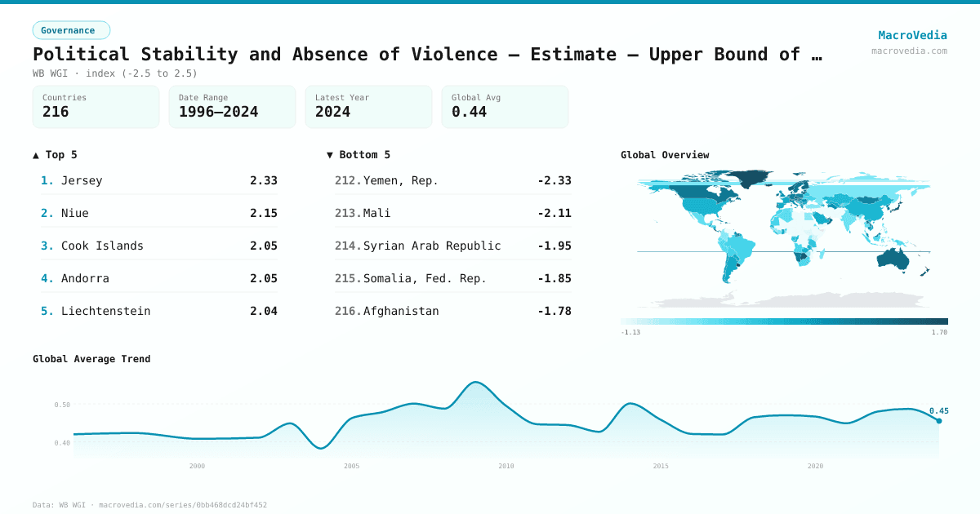Click the Syrian Arab Republic row
This screenshot has width=980, height=514.
[453, 246]
